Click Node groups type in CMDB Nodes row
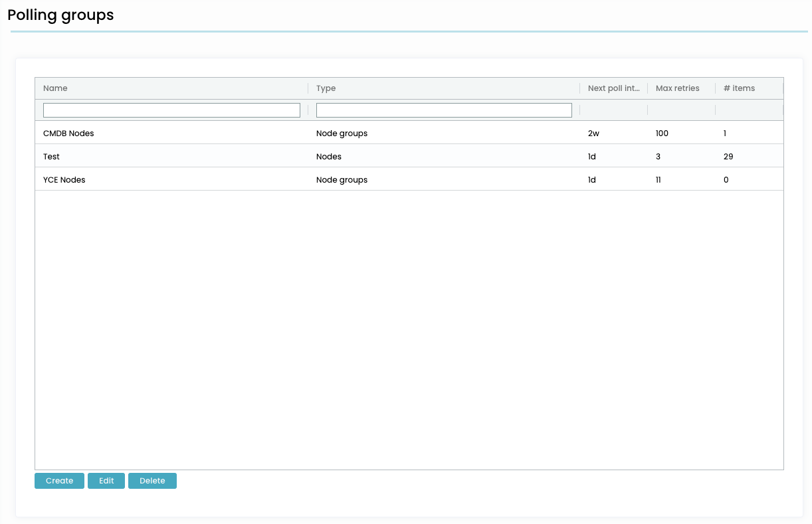The image size is (812, 524). pos(342,133)
